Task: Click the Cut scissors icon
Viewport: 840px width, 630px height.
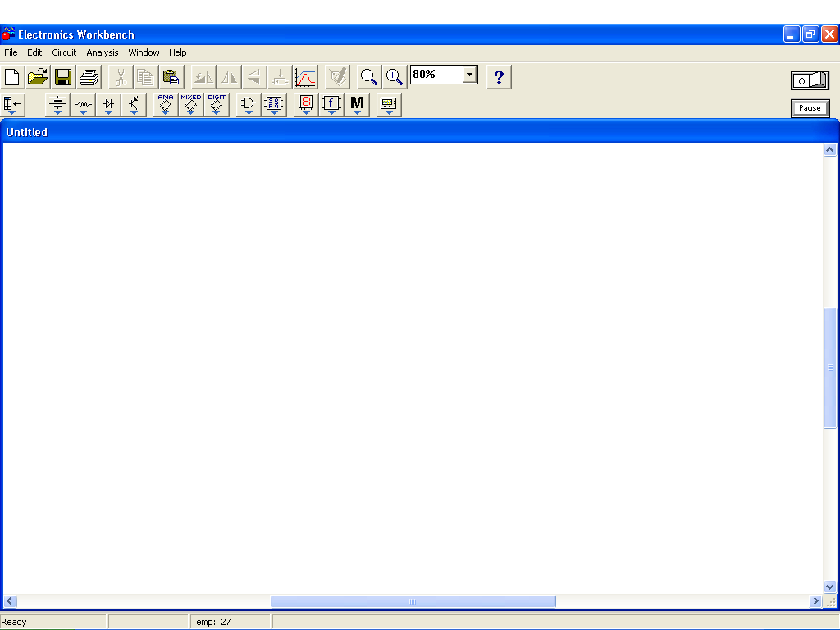Action: pos(121,77)
